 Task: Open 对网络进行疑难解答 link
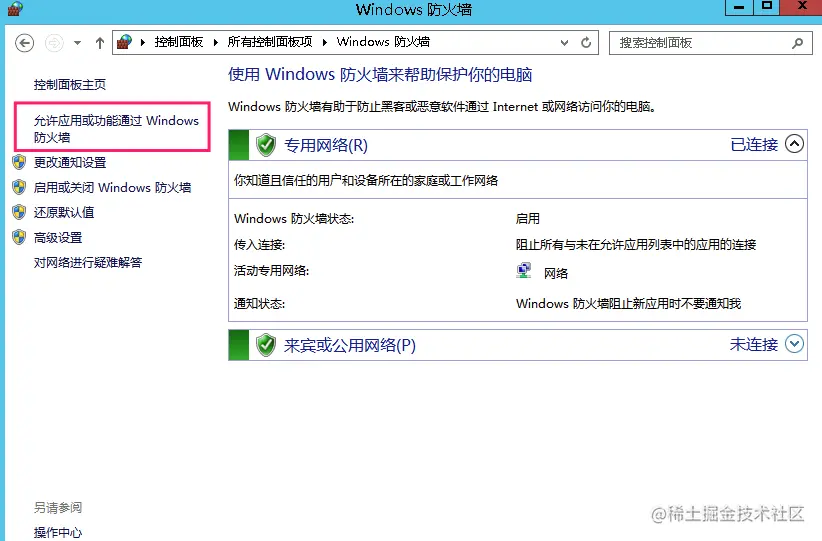tap(88, 262)
